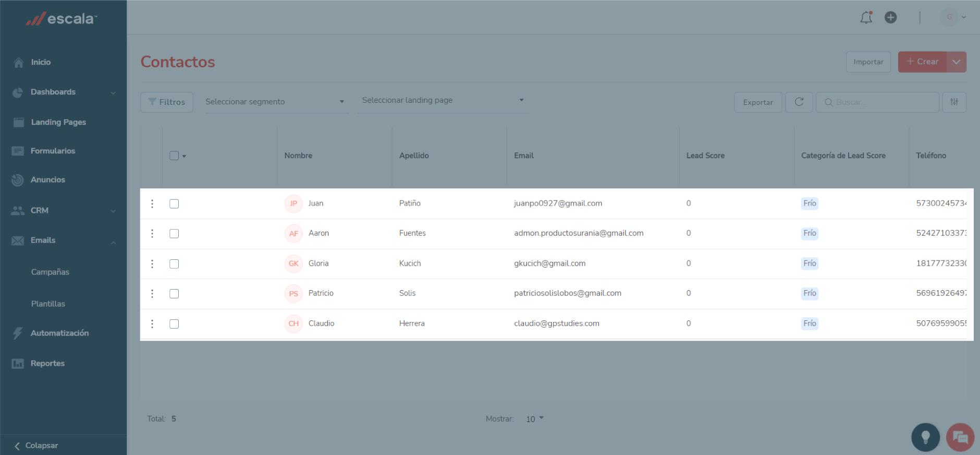The height and width of the screenshot is (455, 980).
Task: Open row options menu for Patricio
Action: point(152,293)
